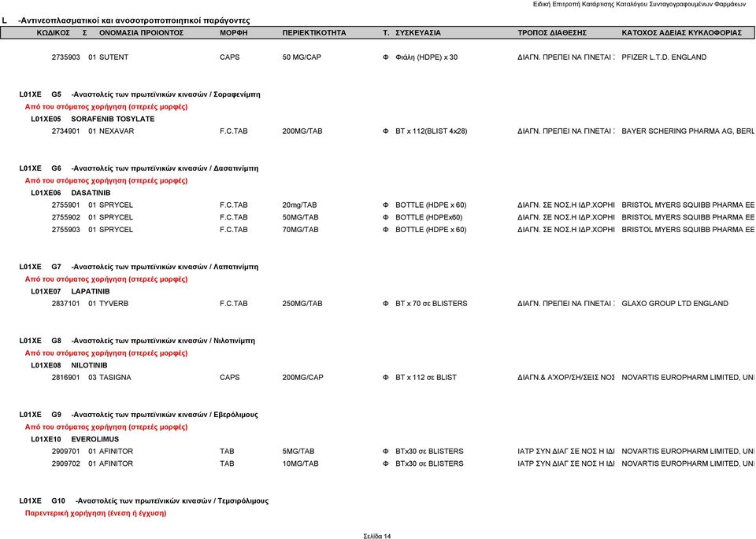756x539 pixels.
Task: Click the Λαπατινίμπη group heading
Action: 165,267
